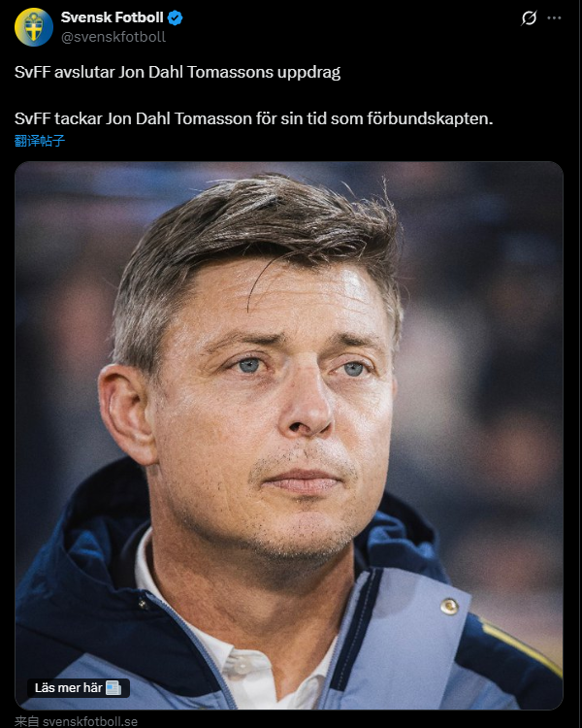Click the blue verified badge

[175, 18]
